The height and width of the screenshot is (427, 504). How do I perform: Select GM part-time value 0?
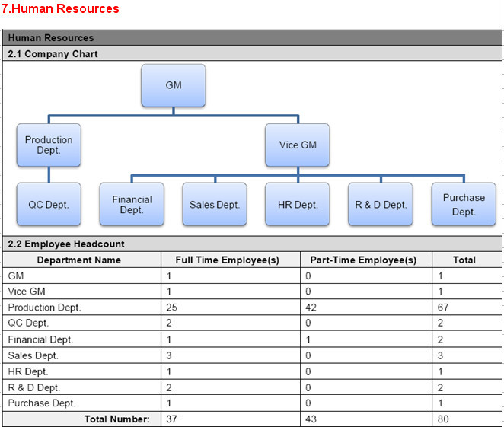click(x=308, y=276)
